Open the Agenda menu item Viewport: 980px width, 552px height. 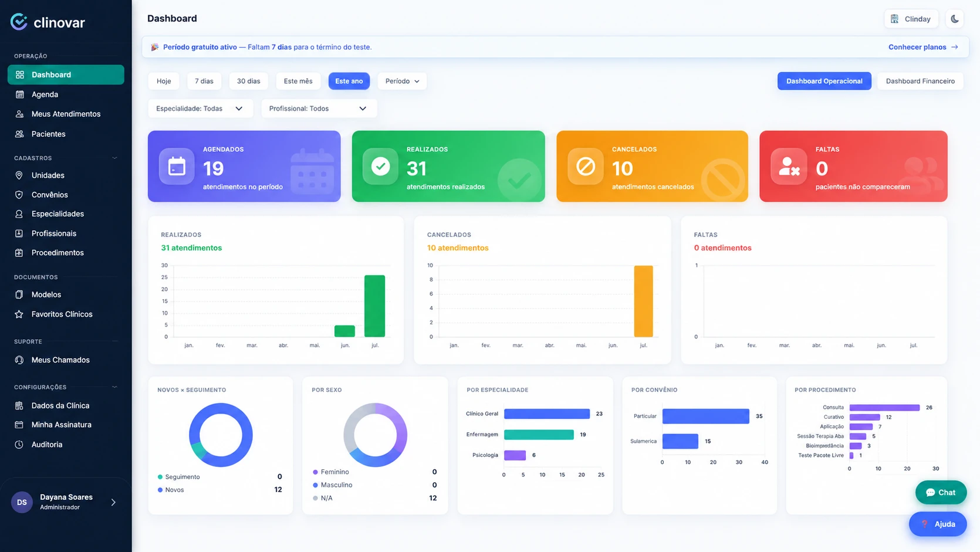click(66, 94)
